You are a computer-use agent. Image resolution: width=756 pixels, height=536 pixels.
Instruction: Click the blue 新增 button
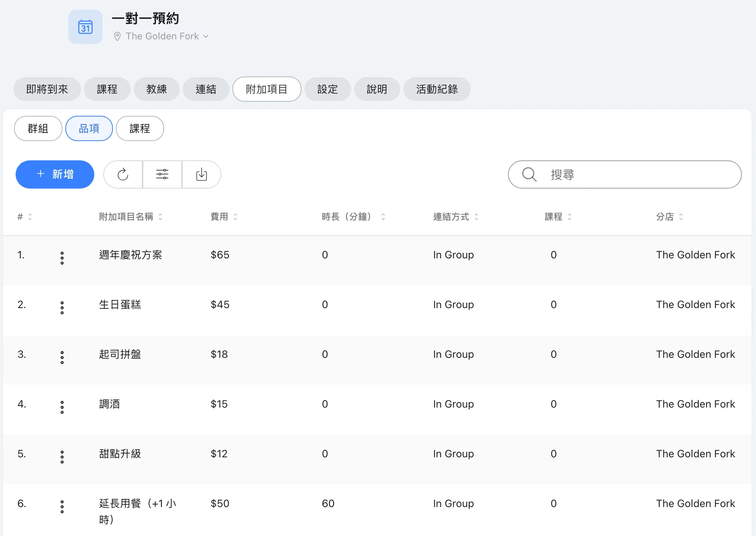click(55, 174)
